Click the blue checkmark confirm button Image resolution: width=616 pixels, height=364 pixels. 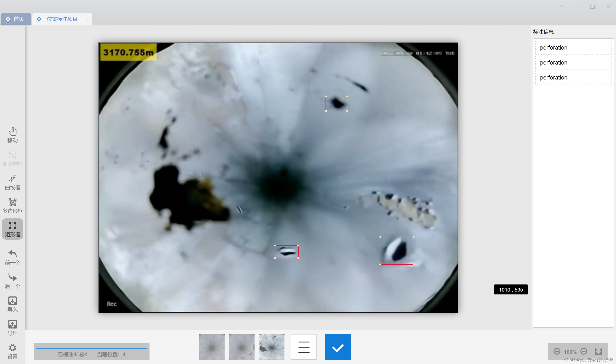(x=338, y=347)
